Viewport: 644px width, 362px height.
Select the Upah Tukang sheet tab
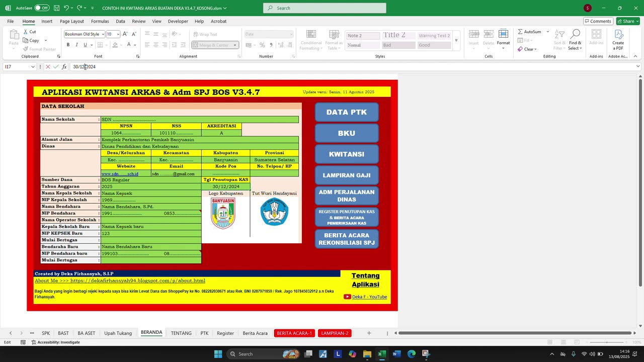pyautogui.click(x=118, y=333)
